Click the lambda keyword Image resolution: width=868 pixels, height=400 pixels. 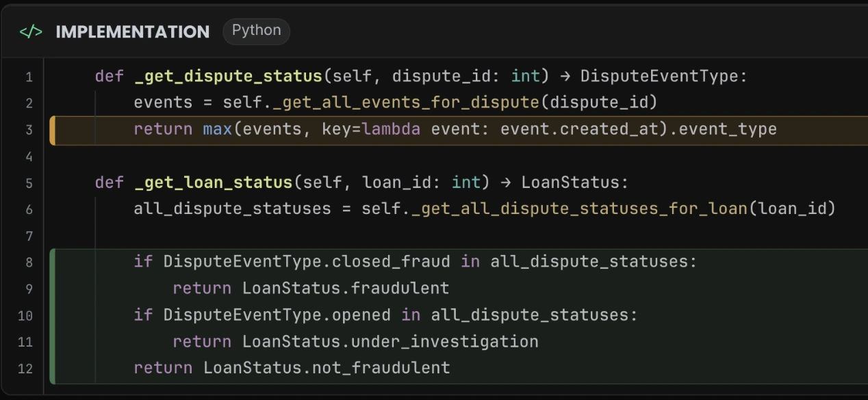[x=391, y=130]
